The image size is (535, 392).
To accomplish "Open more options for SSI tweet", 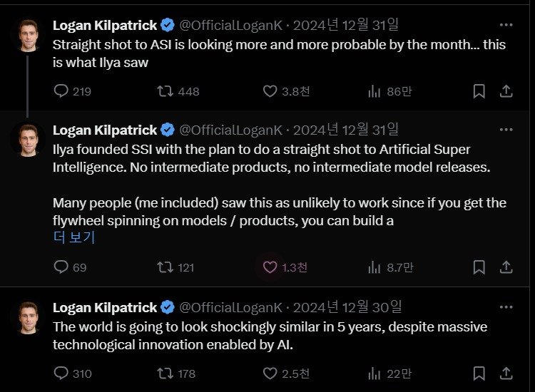I will [506, 130].
